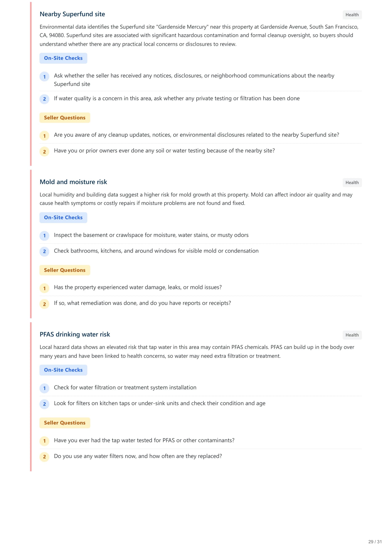Select the Seller Questions label under Superfund site

(x=65, y=118)
